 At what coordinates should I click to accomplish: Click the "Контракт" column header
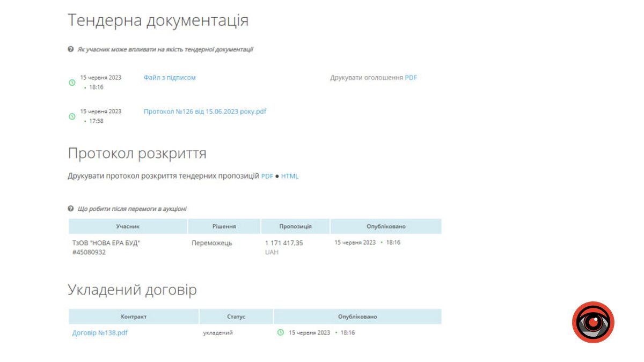point(134,316)
